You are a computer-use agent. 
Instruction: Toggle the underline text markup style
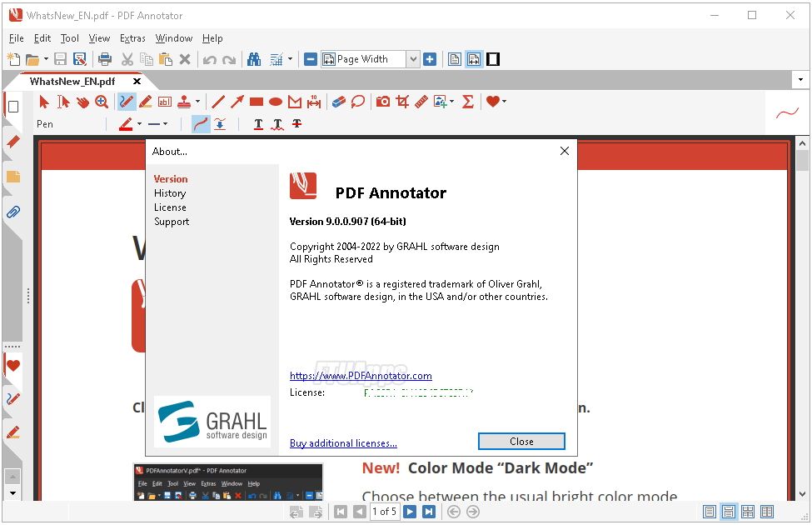258,124
